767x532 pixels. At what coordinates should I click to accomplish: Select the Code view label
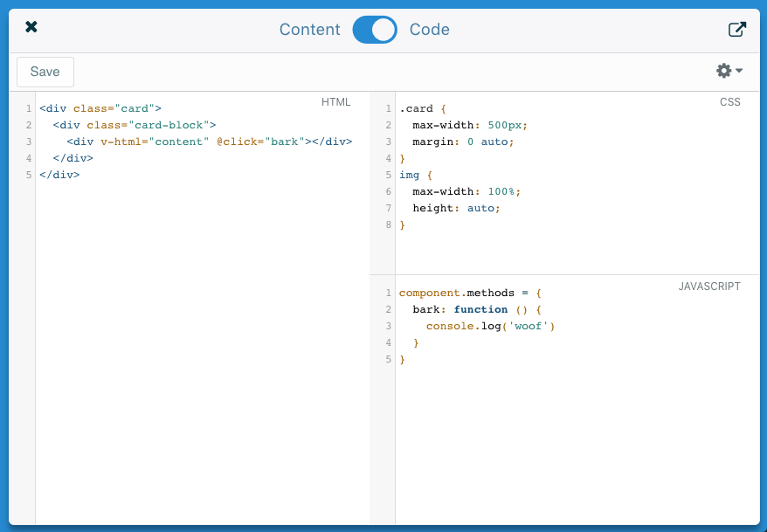point(429,30)
